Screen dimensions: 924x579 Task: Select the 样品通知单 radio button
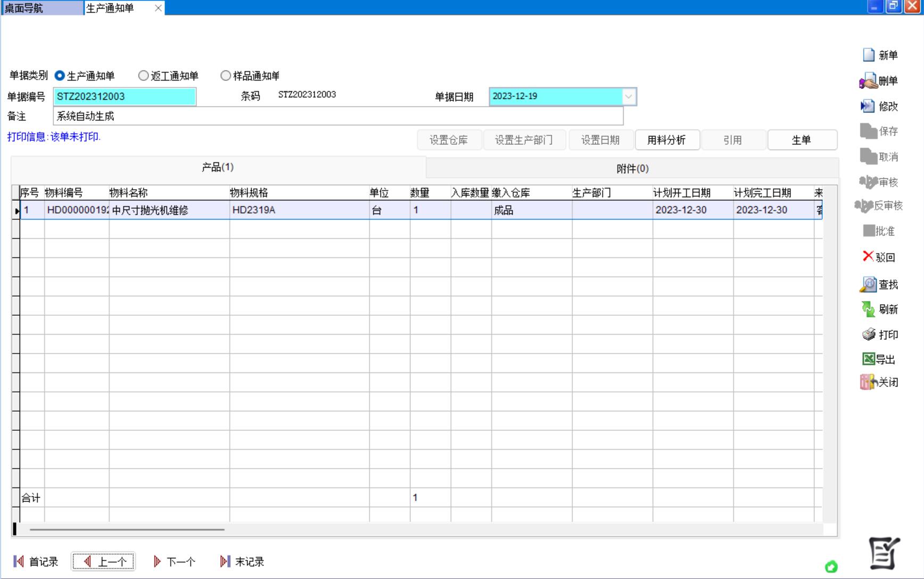point(226,76)
